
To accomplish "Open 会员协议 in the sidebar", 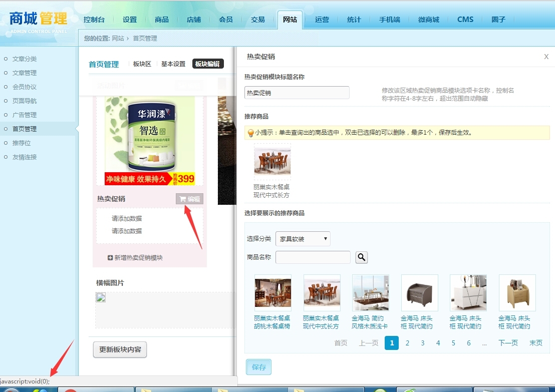I will click(25, 87).
